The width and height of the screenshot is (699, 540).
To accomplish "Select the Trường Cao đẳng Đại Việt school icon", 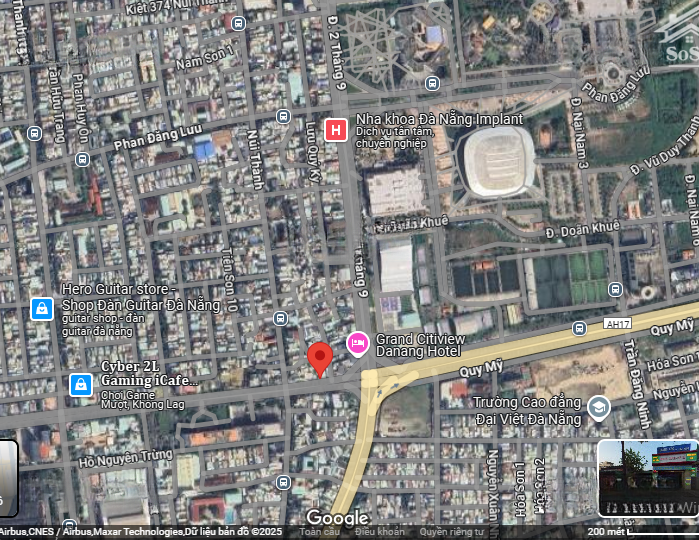I will click(x=599, y=408).
